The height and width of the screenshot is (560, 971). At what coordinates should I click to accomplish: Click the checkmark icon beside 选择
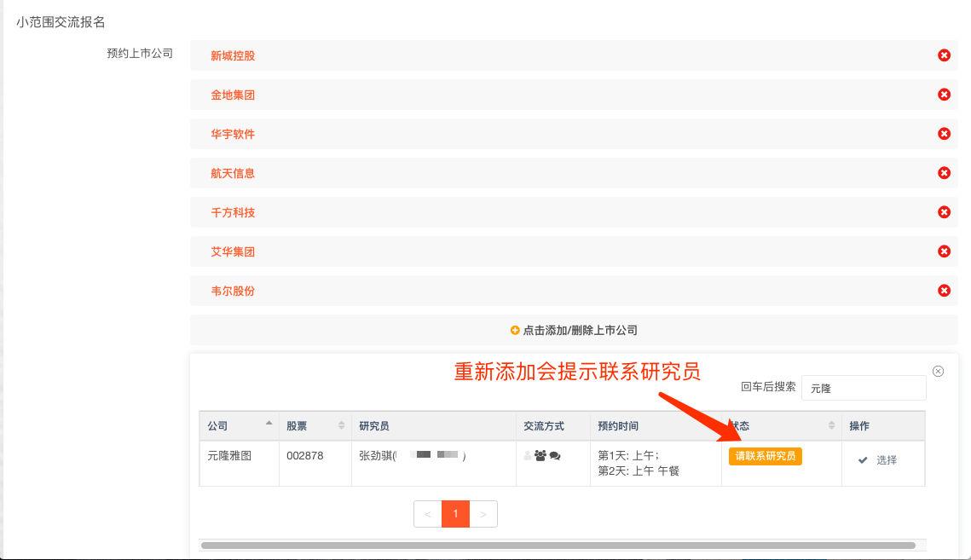point(863,460)
